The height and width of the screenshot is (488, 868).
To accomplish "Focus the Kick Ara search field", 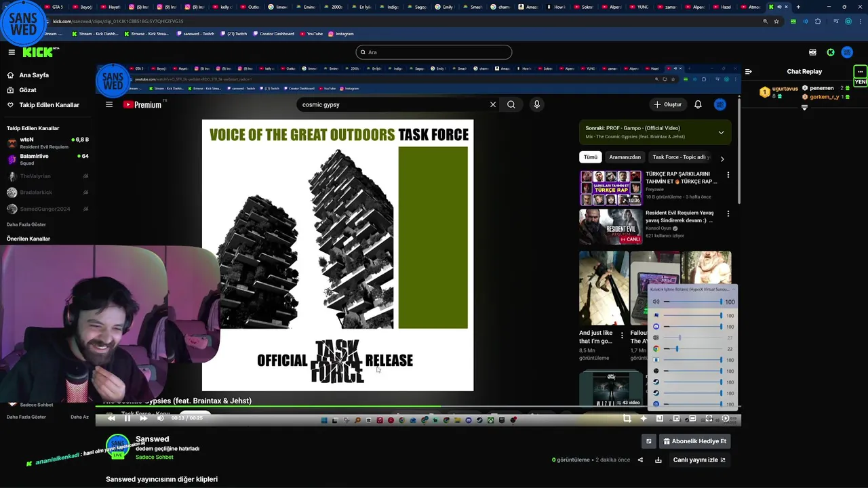I will click(434, 52).
